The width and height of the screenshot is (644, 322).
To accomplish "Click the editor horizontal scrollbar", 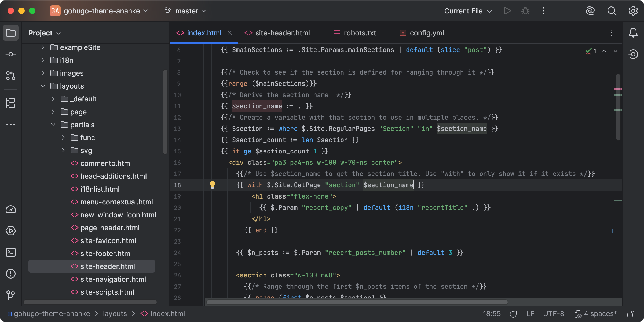I will [357, 302].
